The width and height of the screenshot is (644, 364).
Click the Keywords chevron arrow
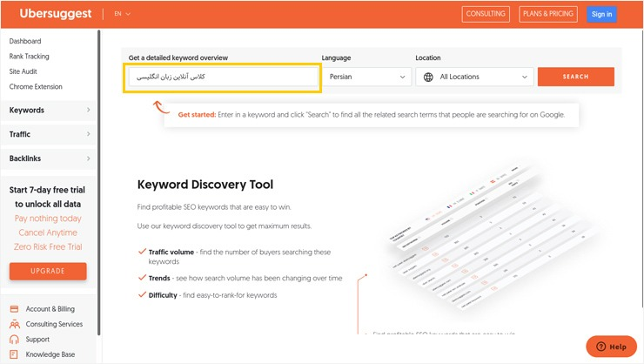[x=88, y=110]
